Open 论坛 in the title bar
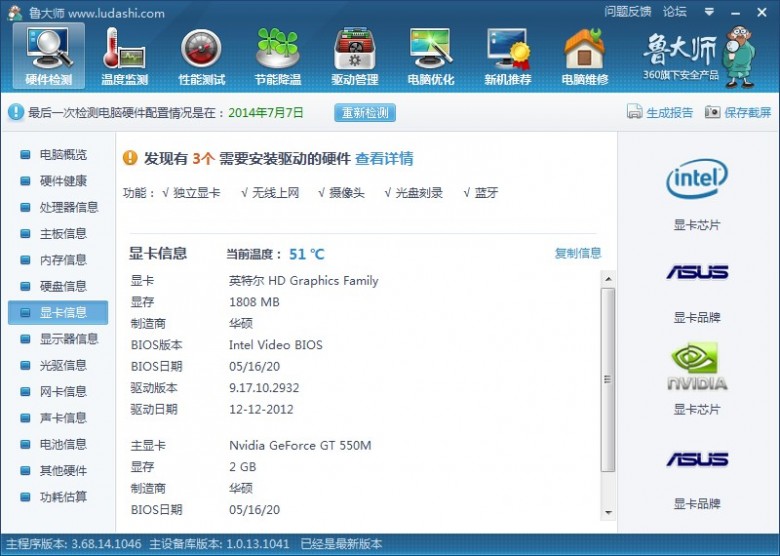Screen dimensions: 780x556 (x=675, y=11)
